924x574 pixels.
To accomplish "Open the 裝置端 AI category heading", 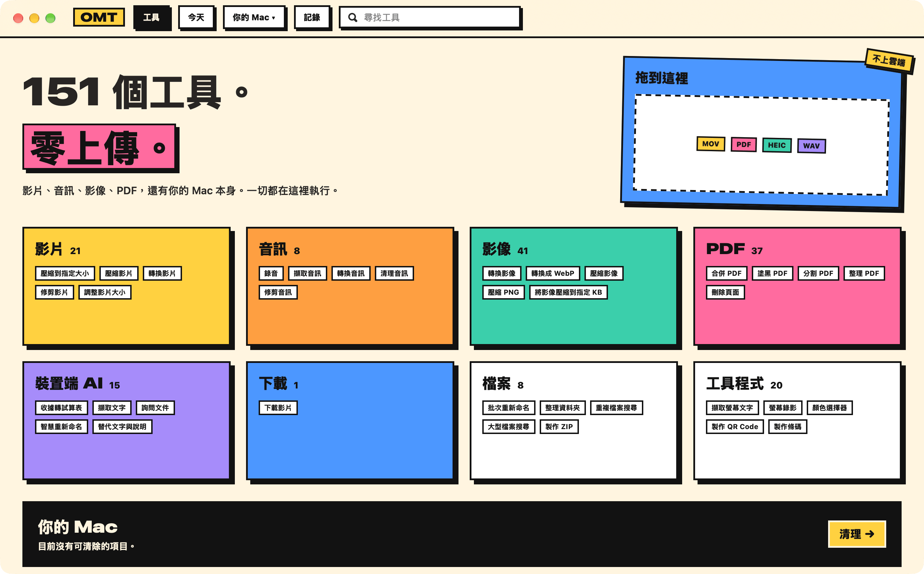I will point(77,384).
